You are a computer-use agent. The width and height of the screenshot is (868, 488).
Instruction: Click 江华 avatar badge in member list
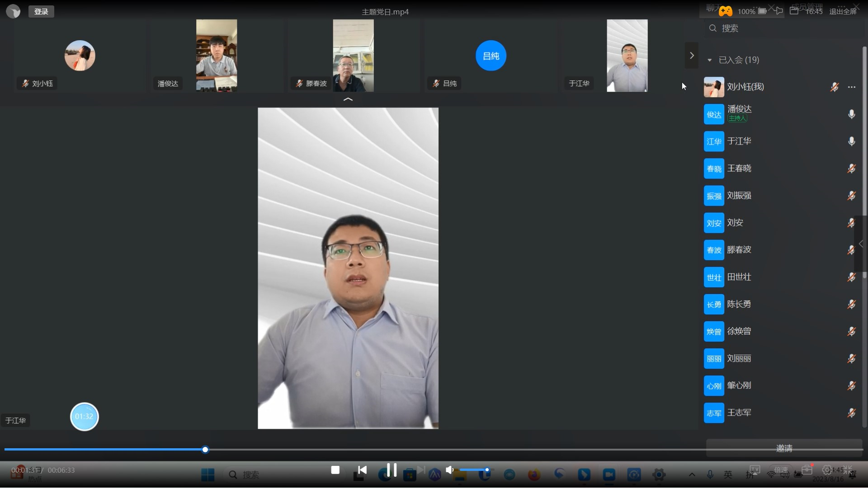pyautogui.click(x=714, y=141)
